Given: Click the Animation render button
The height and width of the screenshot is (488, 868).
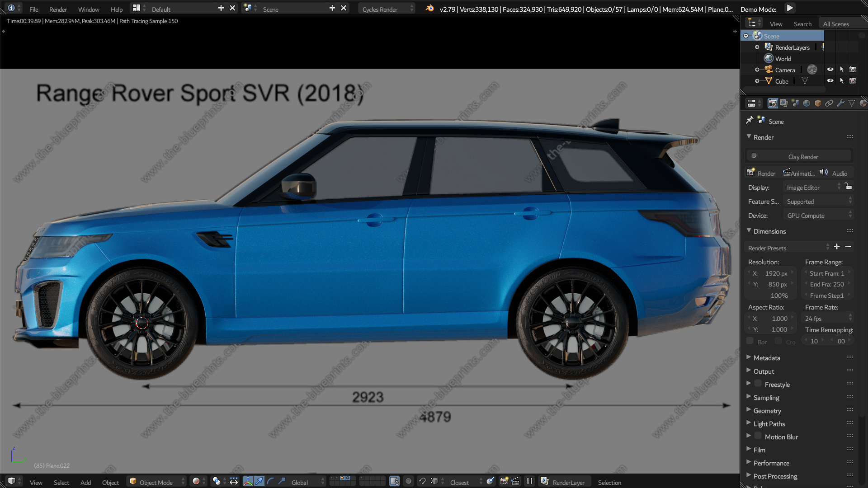Looking at the screenshot, I should [x=799, y=173].
